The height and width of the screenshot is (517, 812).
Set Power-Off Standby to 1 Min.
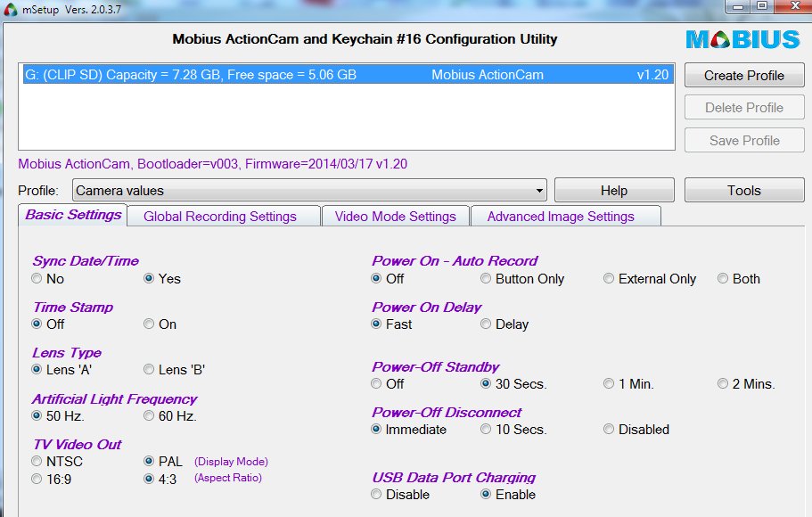pos(610,384)
